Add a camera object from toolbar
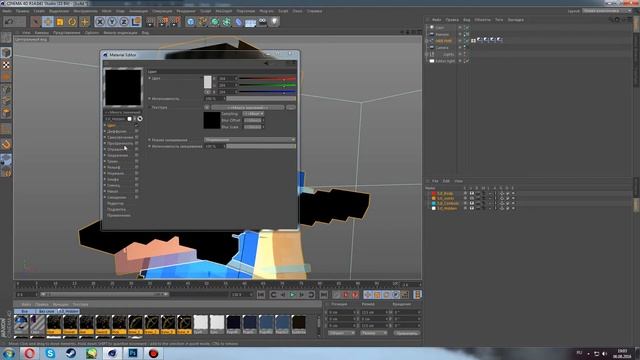The image size is (640, 360). click(262, 21)
